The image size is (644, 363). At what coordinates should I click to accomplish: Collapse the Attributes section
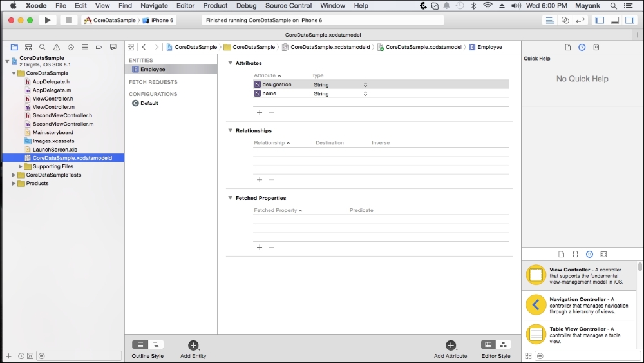[231, 63]
